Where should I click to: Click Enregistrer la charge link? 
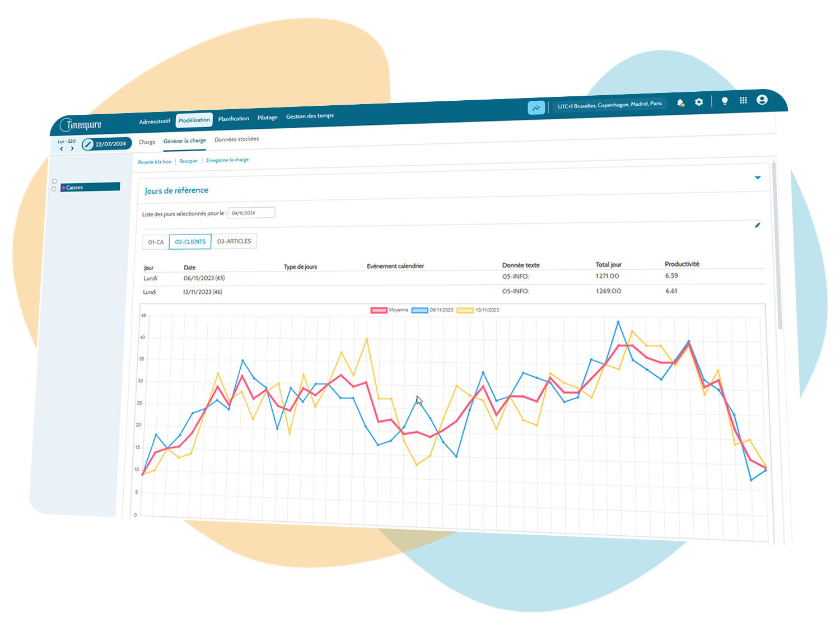[227, 160]
